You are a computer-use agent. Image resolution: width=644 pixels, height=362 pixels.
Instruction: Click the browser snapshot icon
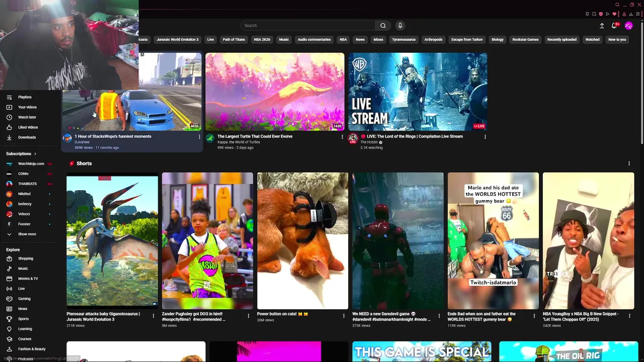coord(594,14)
